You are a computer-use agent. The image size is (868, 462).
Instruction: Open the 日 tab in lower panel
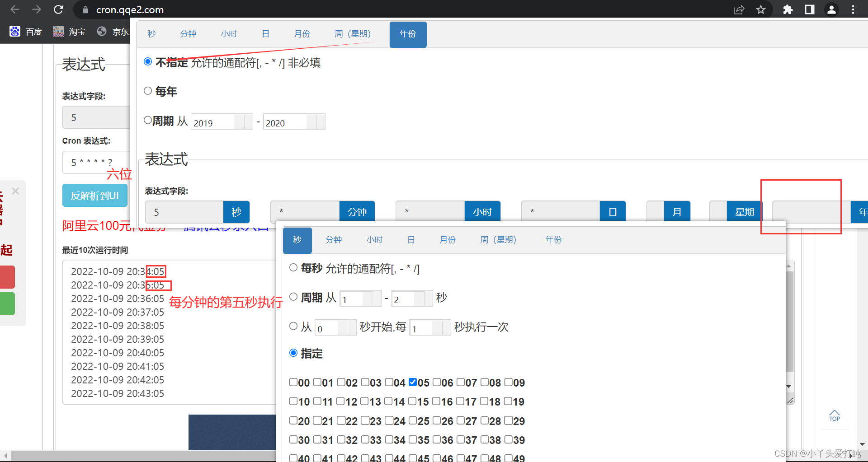coord(411,240)
